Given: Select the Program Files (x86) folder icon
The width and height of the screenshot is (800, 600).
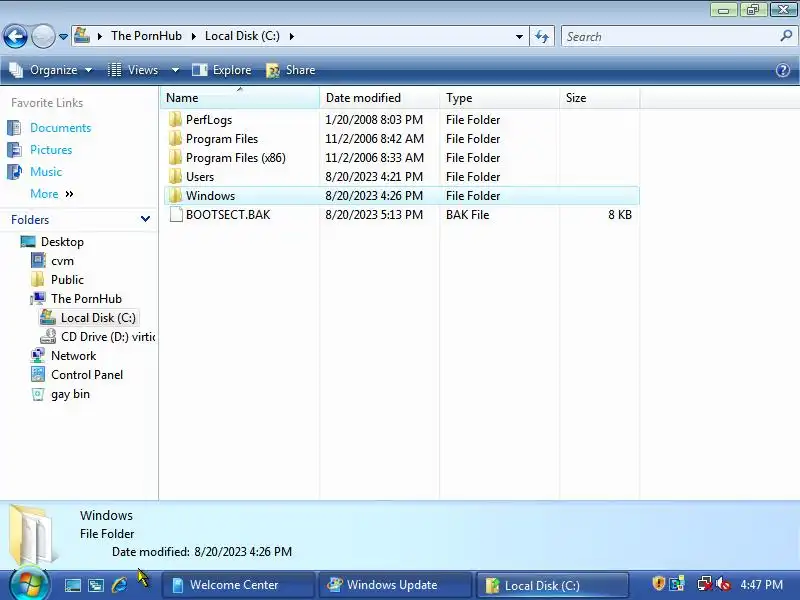Looking at the screenshot, I should [x=176, y=157].
